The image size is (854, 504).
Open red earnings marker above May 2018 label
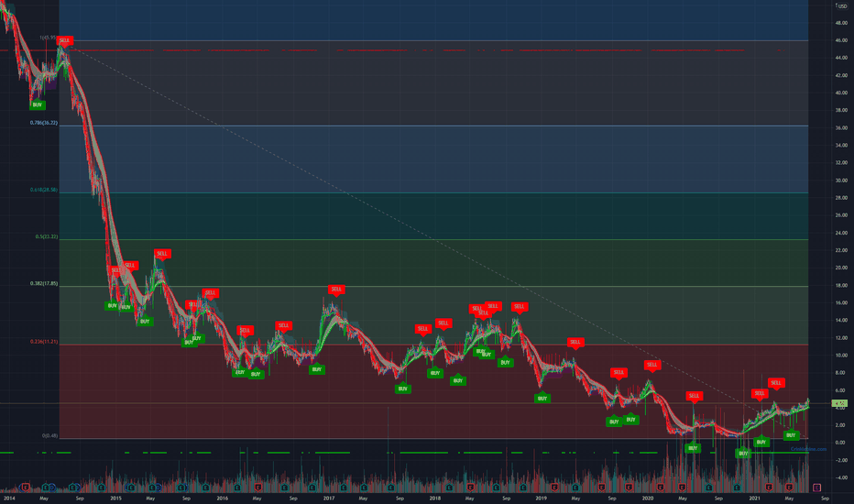[471, 488]
